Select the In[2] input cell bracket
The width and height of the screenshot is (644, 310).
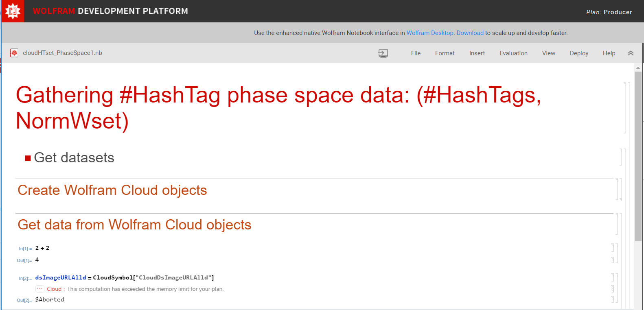613,277
